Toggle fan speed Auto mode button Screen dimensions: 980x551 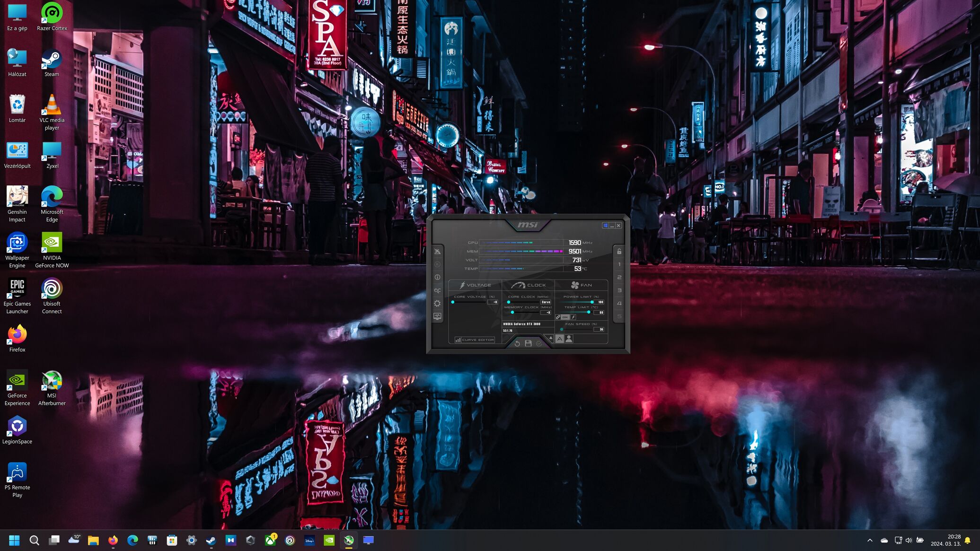[x=560, y=339]
